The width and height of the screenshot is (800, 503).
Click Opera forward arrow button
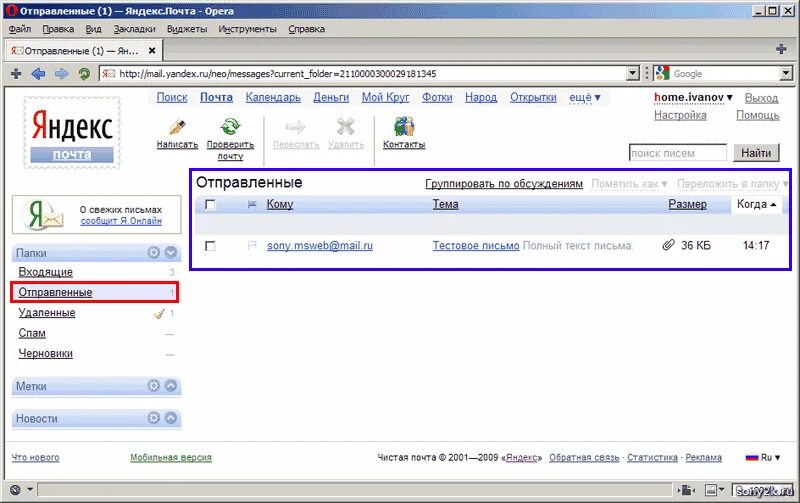(61, 74)
